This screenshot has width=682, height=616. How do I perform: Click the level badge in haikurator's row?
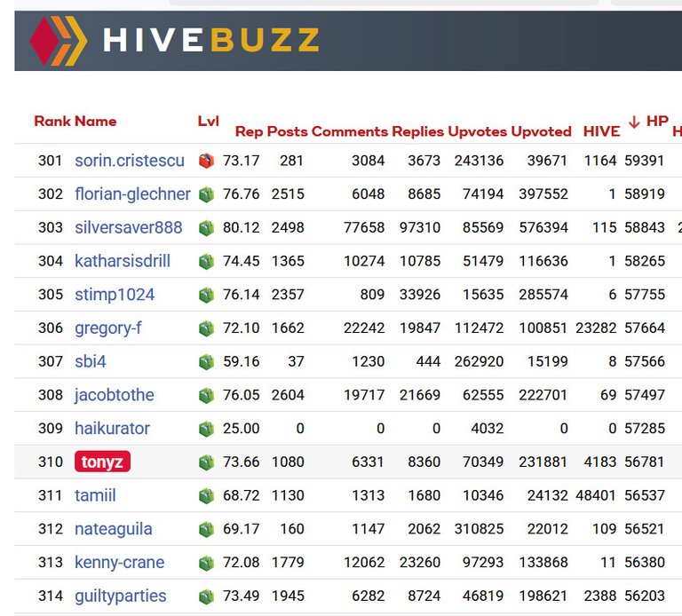coord(206,429)
